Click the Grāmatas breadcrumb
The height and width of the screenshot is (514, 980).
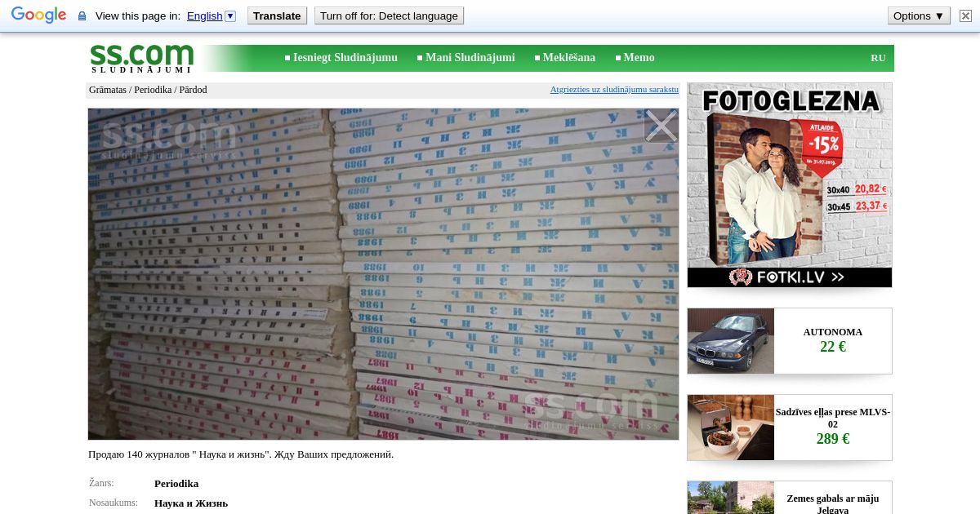tap(108, 90)
